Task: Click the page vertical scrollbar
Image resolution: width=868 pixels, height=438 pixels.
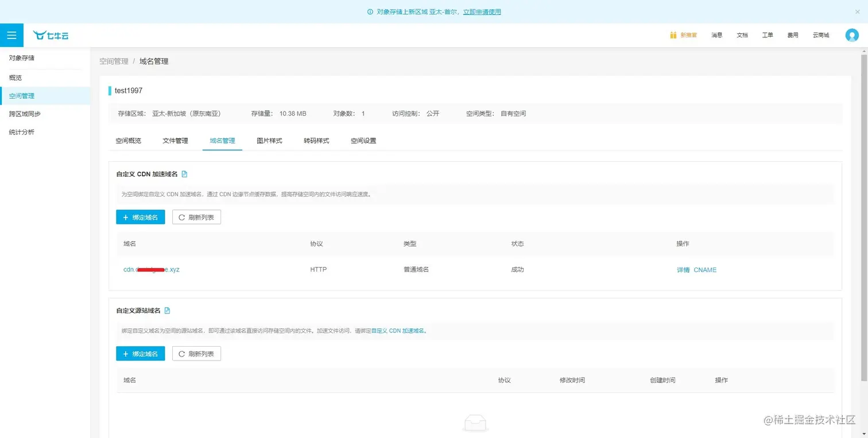Action: coord(863,218)
